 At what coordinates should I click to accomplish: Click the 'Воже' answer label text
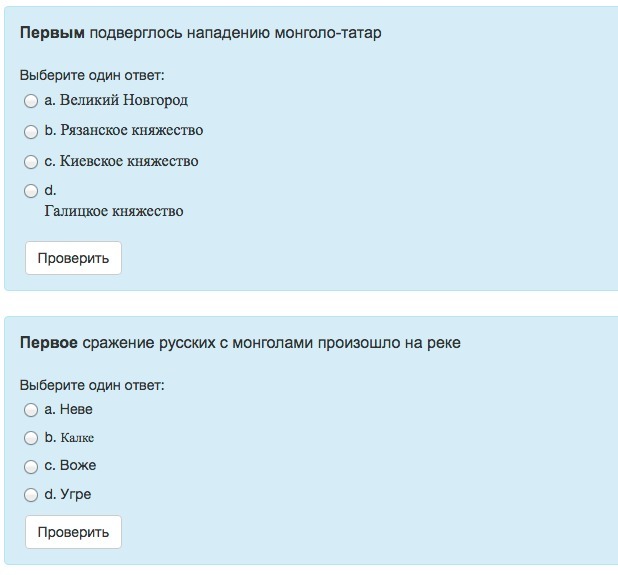pos(78,465)
